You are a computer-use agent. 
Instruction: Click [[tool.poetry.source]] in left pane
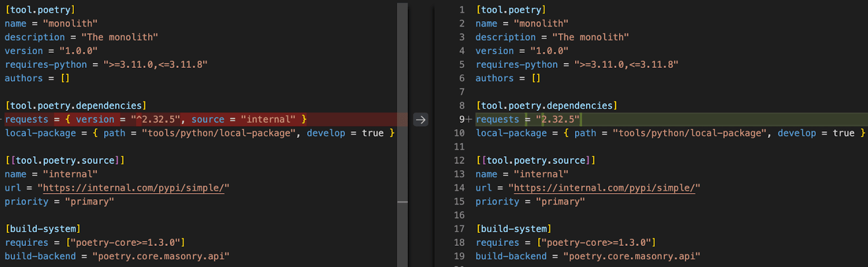coord(65,161)
